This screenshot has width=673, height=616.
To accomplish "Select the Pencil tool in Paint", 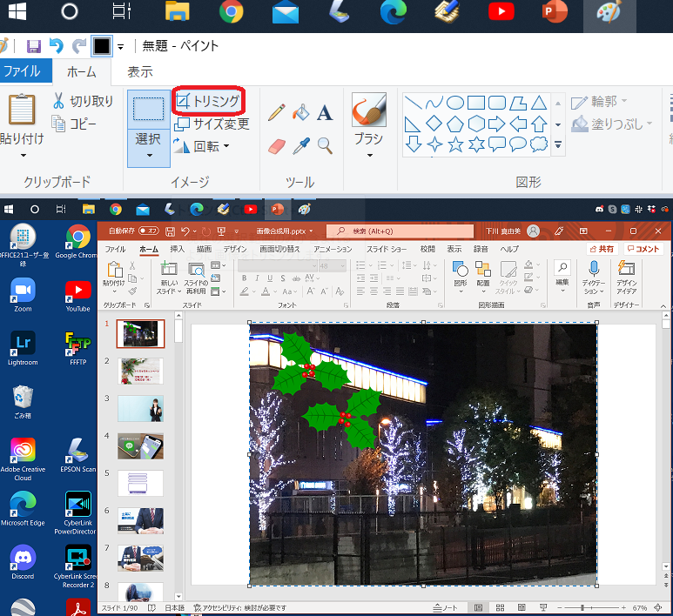I will (x=277, y=112).
